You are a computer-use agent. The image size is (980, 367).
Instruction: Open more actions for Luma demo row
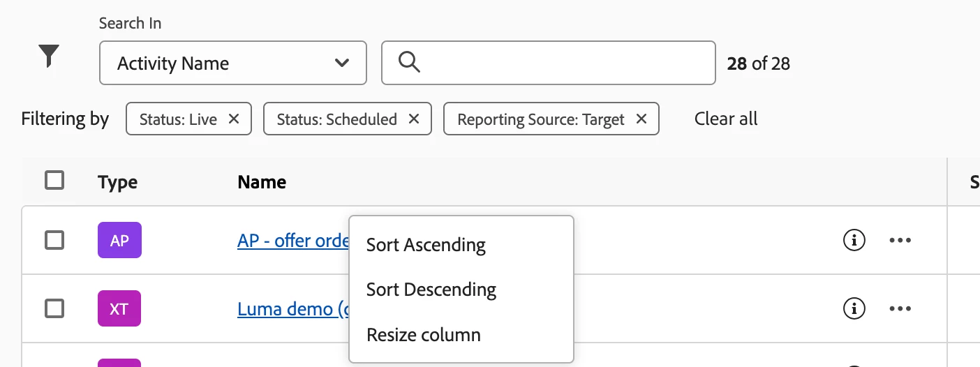[900, 308]
